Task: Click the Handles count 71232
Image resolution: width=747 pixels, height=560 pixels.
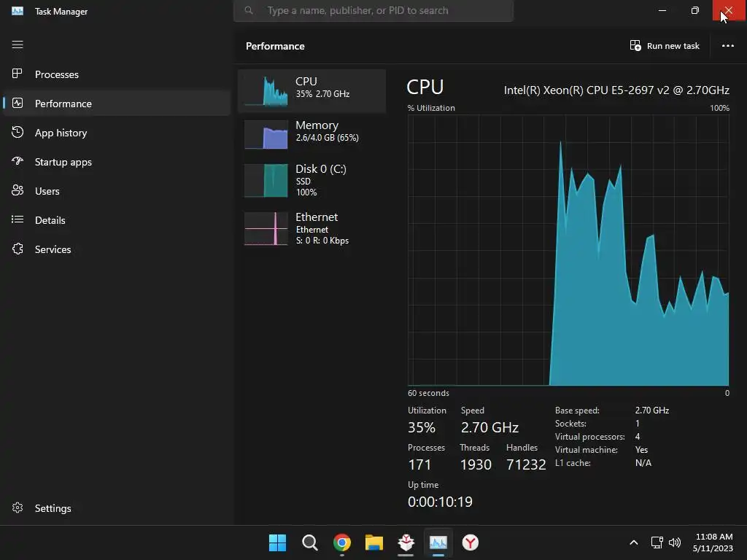Action: (526, 464)
